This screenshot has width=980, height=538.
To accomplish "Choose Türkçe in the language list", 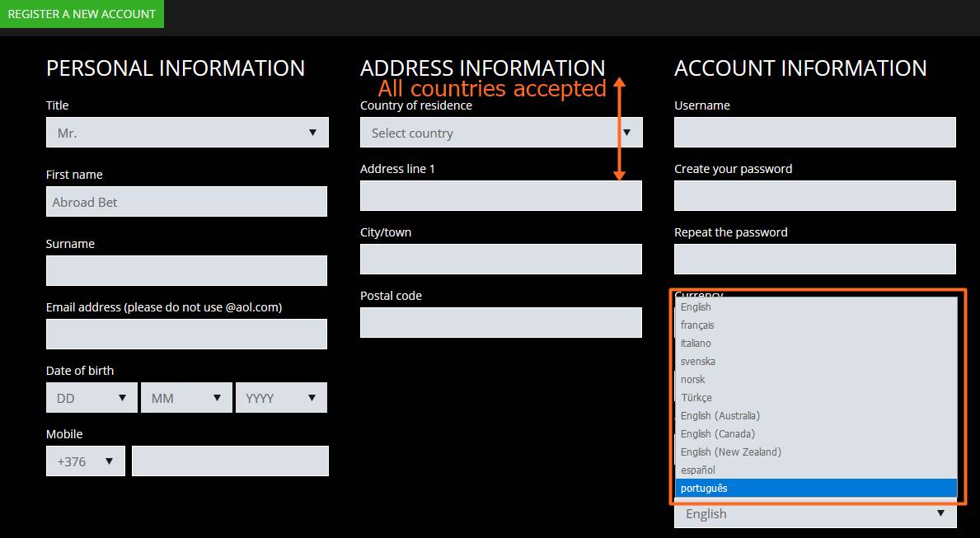I will [x=816, y=397].
